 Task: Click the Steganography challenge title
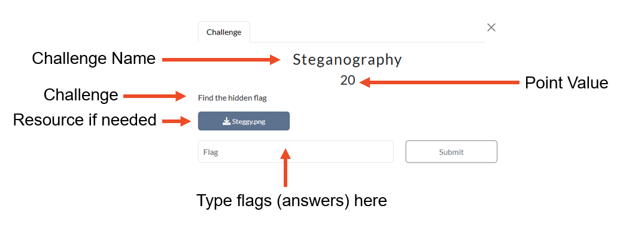[x=347, y=60]
